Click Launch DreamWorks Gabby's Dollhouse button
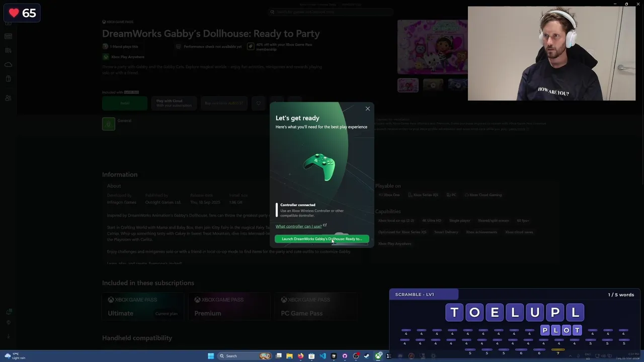 click(x=322, y=239)
